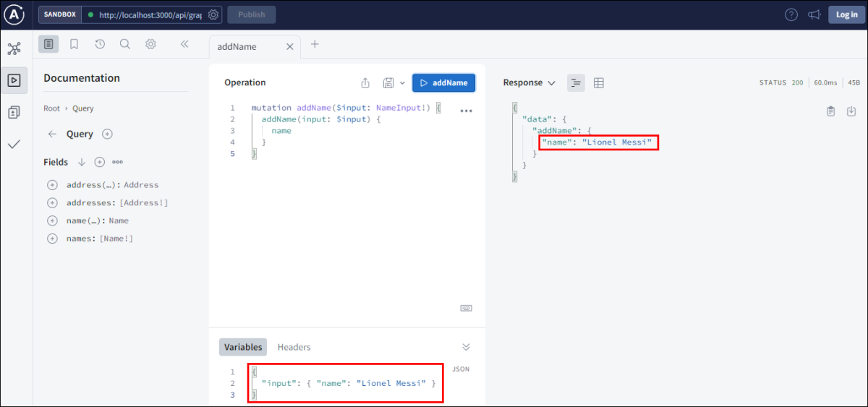Image resolution: width=868 pixels, height=407 pixels.
Task: Click the Query breadcrumb link
Action: (x=83, y=108)
